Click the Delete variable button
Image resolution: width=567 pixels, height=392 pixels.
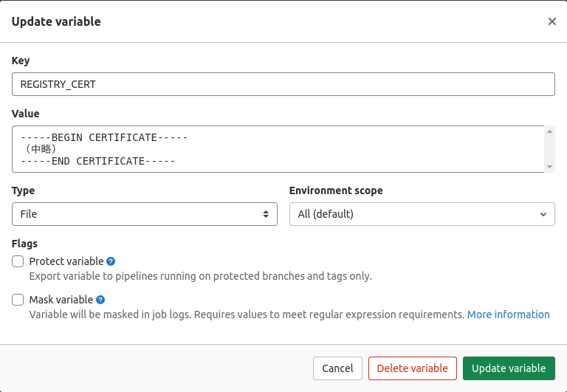point(413,368)
